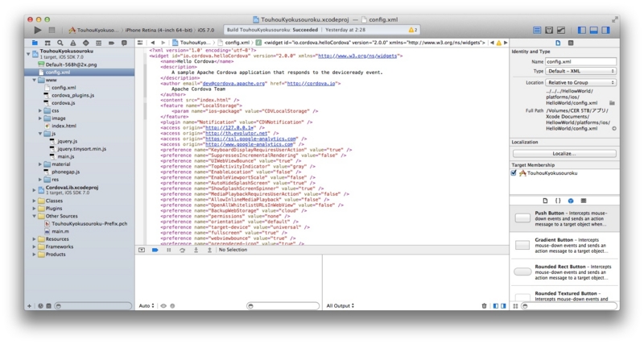
Task: Open the Breakpoint navigator
Action: point(111,43)
